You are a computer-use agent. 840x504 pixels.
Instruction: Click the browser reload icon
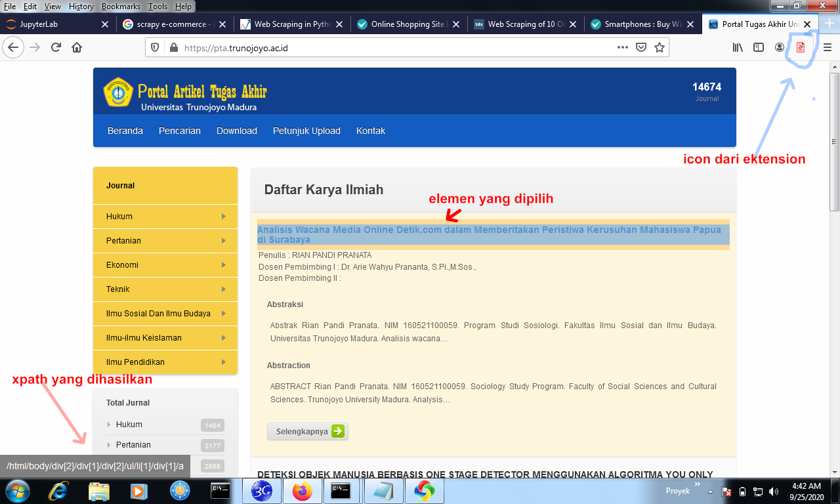pyautogui.click(x=56, y=47)
